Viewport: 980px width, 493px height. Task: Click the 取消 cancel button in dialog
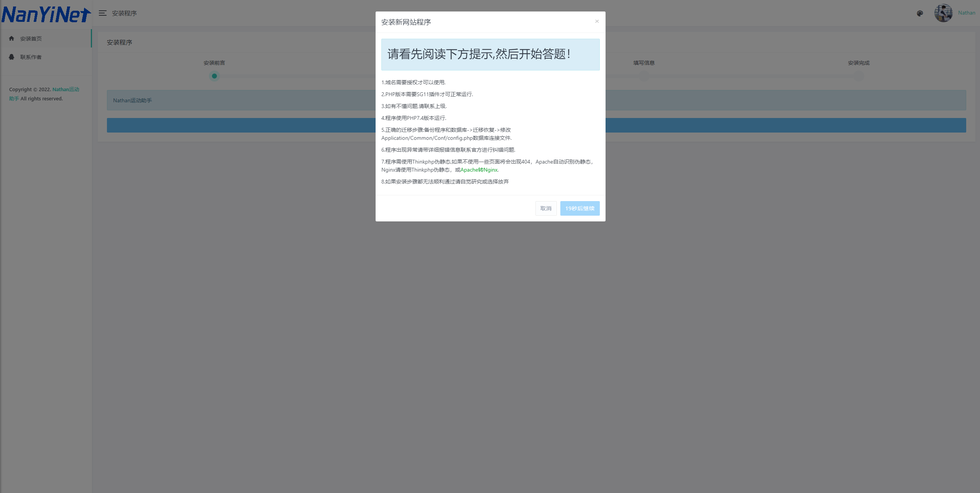(545, 208)
